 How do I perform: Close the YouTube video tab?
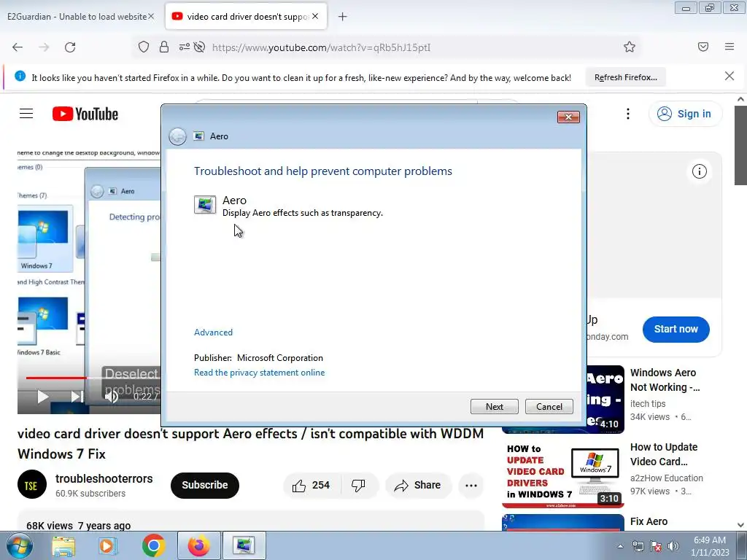tap(315, 16)
